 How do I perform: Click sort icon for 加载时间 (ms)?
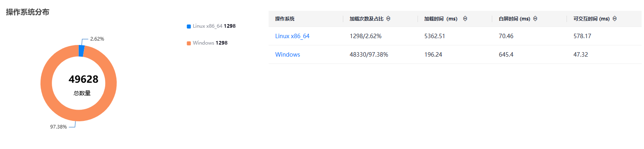tap(465, 18)
